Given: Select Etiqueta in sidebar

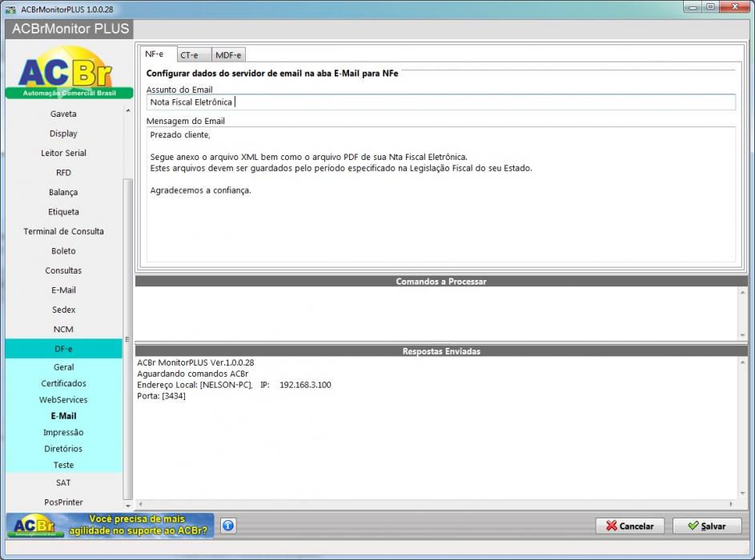Looking at the screenshot, I should (x=63, y=212).
